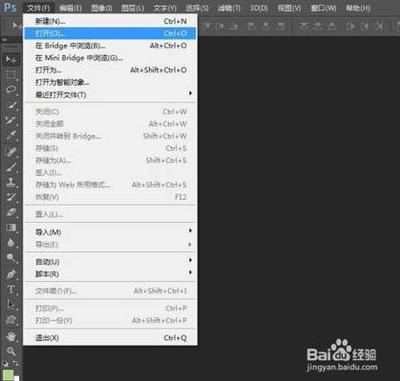
Task: Select the Crop tool
Action: click(x=11, y=120)
